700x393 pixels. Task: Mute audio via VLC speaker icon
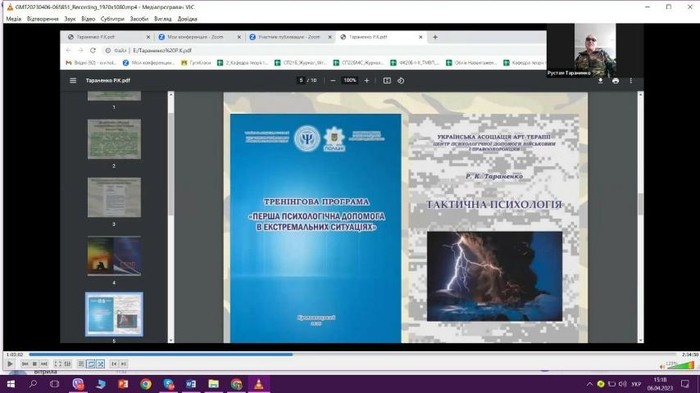coord(662,366)
